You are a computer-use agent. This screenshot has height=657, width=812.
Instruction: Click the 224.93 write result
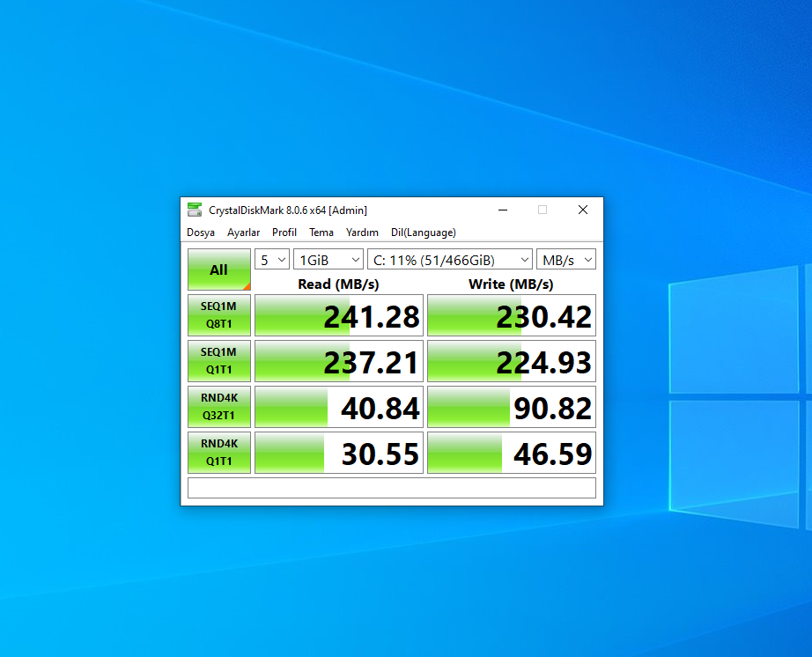pyautogui.click(x=512, y=361)
